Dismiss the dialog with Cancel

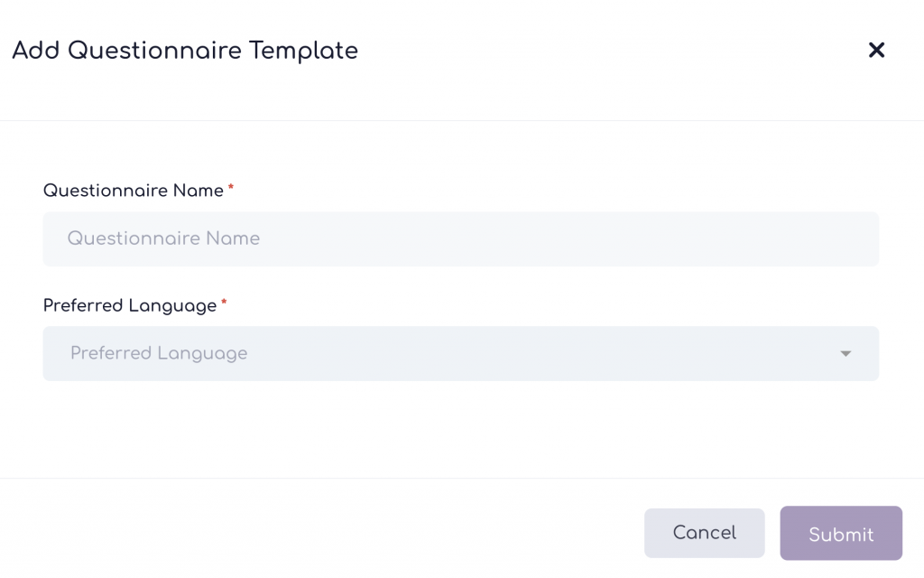(x=704, y=533)
